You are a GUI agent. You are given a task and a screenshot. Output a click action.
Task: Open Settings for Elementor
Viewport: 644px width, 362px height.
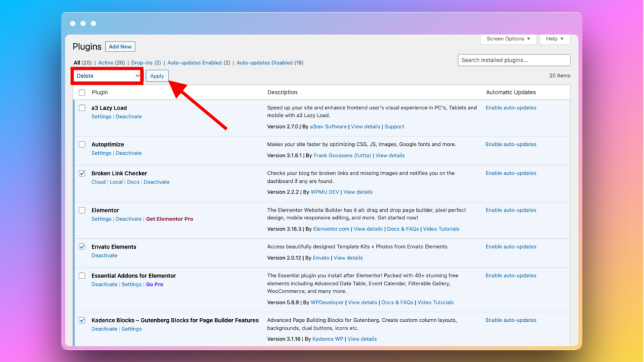[x=101, y=219]
